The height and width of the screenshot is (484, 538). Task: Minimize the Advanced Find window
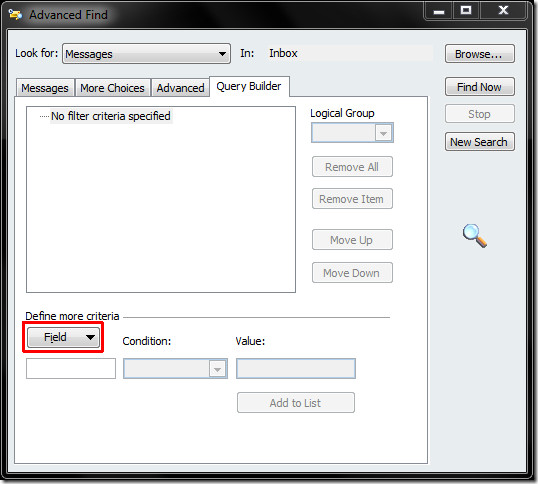(x=438, y=11)
